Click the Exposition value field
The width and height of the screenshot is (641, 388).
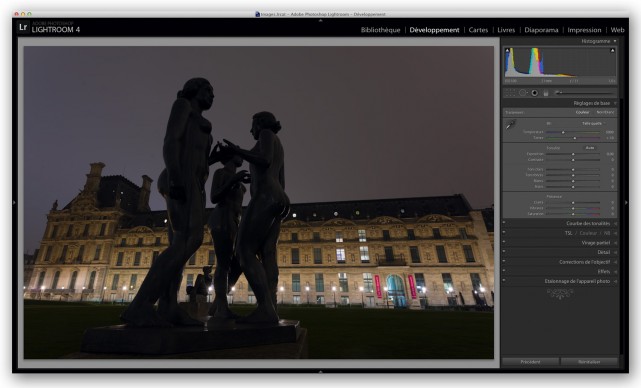610,154
